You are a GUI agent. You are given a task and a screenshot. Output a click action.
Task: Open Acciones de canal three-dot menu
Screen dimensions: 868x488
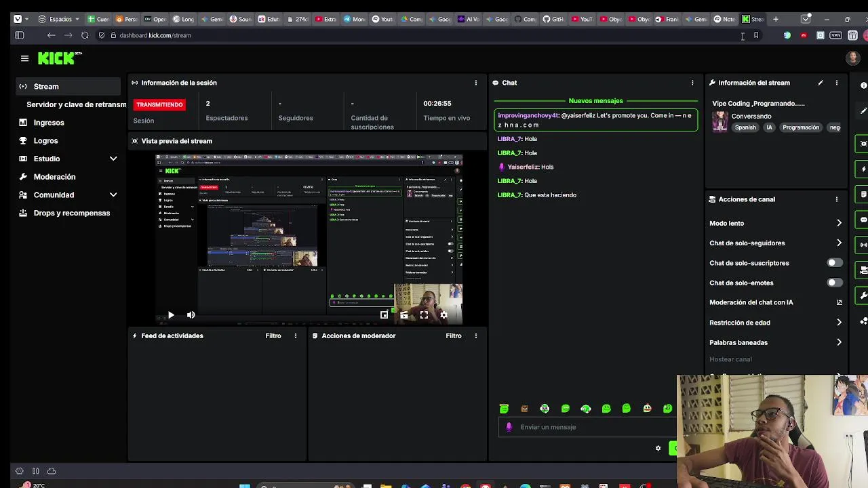coord(837,199)
